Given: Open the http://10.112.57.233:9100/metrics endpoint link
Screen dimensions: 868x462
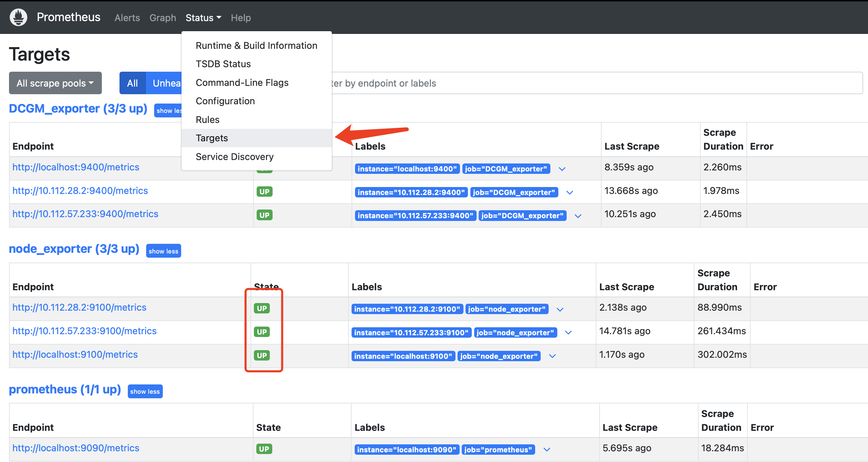Looking at the screenshot, I should tap(85, 331).
